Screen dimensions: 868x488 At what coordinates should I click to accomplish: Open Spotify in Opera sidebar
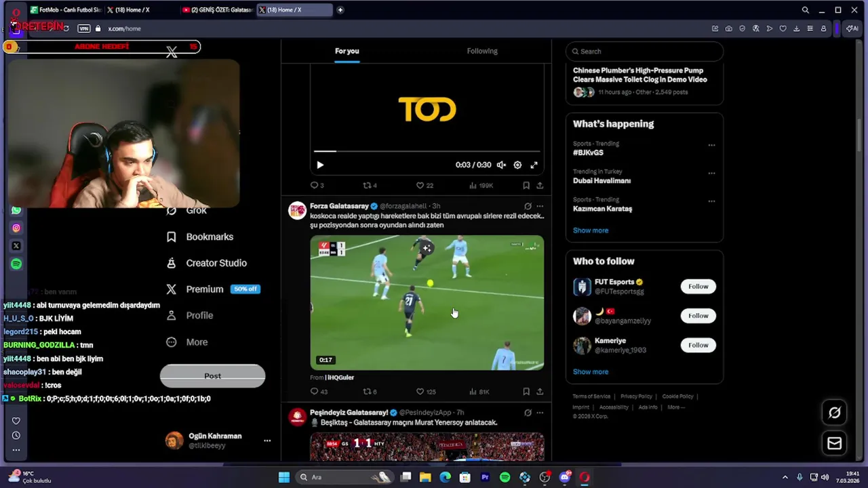(16, 264)
